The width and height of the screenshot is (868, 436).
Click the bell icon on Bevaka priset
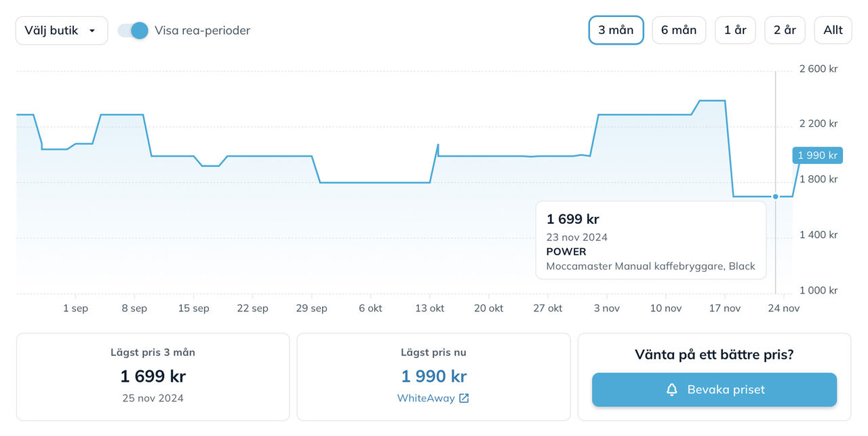tap(672, 390)
